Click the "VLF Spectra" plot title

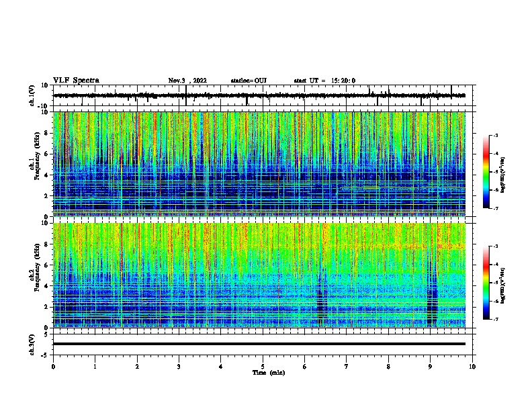[76, 81]
